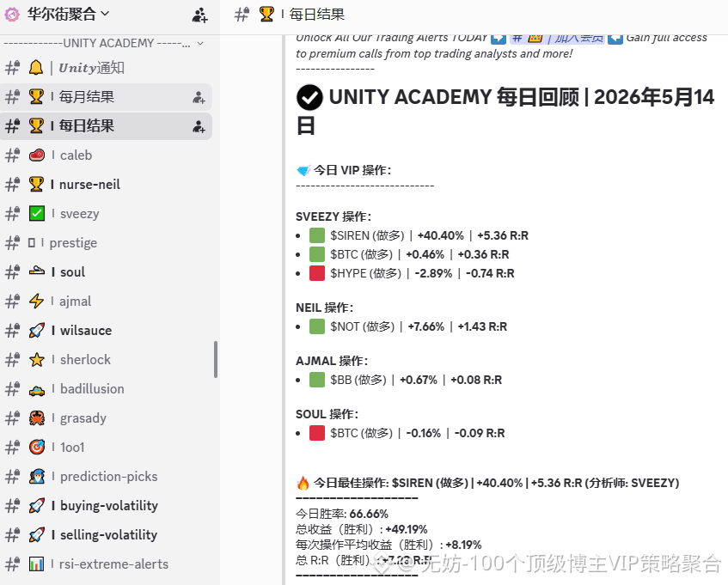The height and width of the screenshot is (585, 728).
Task: Open the selling-volatility channel
Action: [x=106, y=535]
